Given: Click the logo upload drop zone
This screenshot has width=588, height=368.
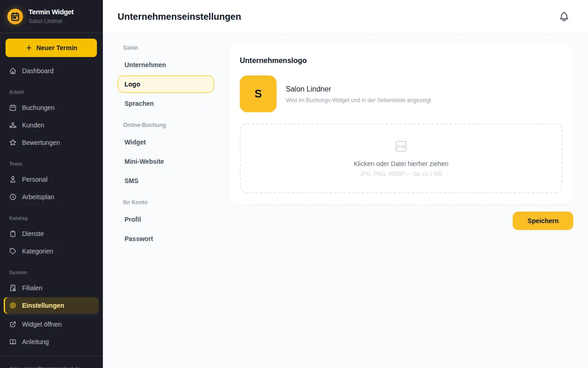Looking at the screenshot, I should click(401, 158).
